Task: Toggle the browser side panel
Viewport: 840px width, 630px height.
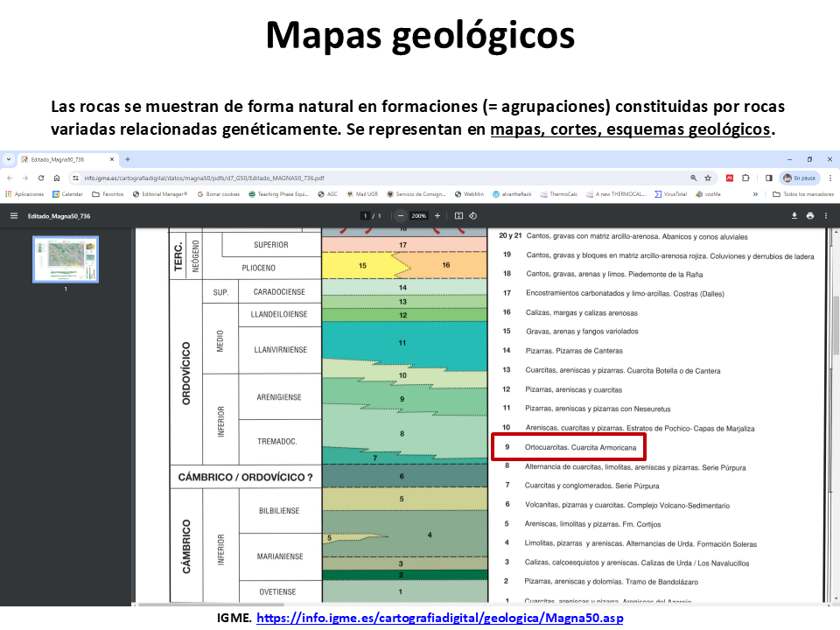Action: coord(768,178)
